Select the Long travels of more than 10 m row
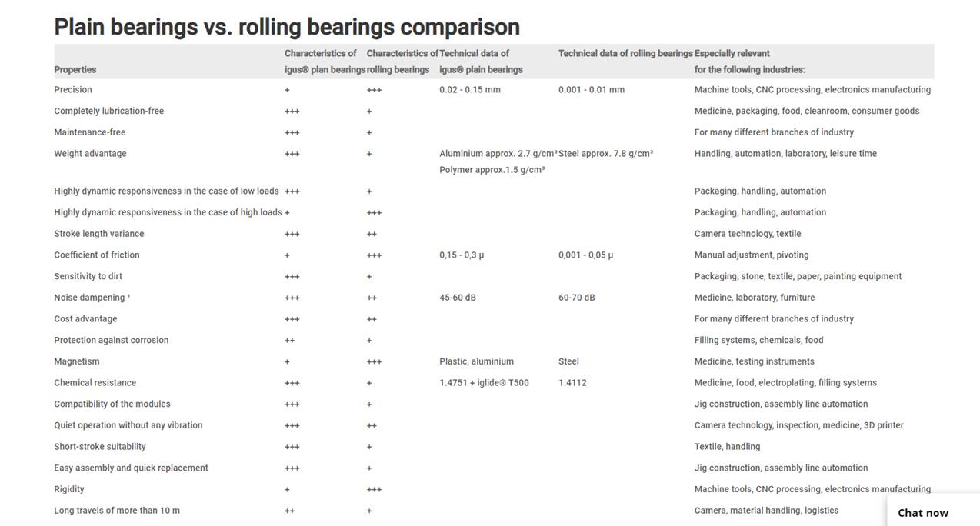The image size is (980, 526). click(117, 511)
